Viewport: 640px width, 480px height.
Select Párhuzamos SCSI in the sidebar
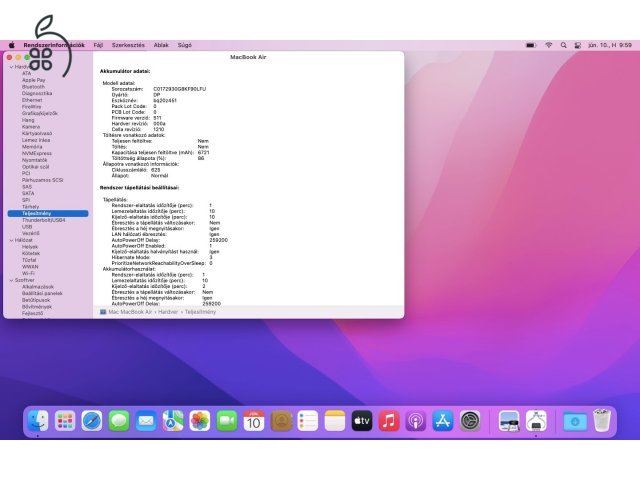[x=42, y=180]
